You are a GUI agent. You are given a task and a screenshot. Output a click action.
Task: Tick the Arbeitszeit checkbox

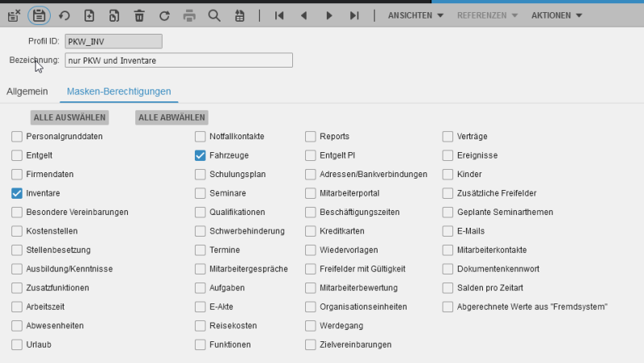[x=17, y=307]
